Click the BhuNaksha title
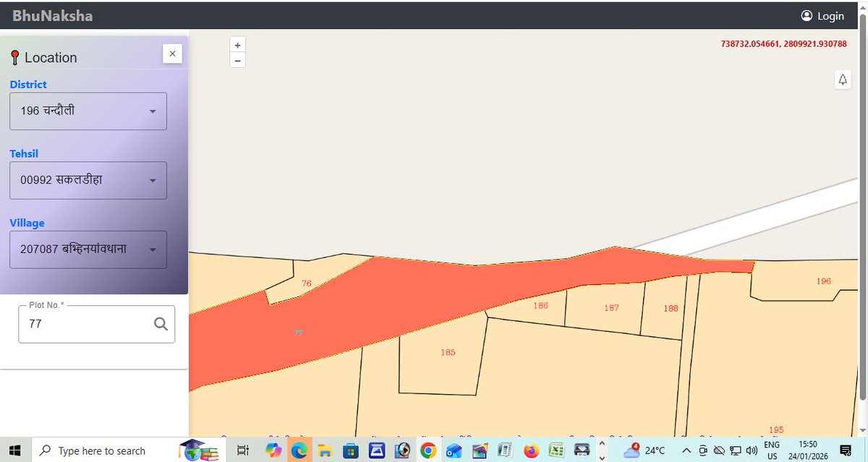This screenshot has height=462, width=868. 52,15
